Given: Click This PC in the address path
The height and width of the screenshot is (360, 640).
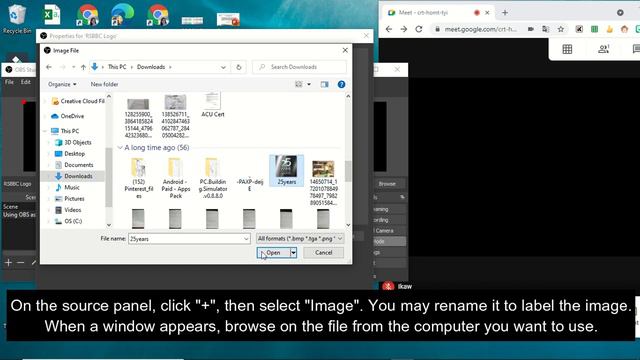Looking at the screenshot, I should pyautogui.click(x=117, y=67).
